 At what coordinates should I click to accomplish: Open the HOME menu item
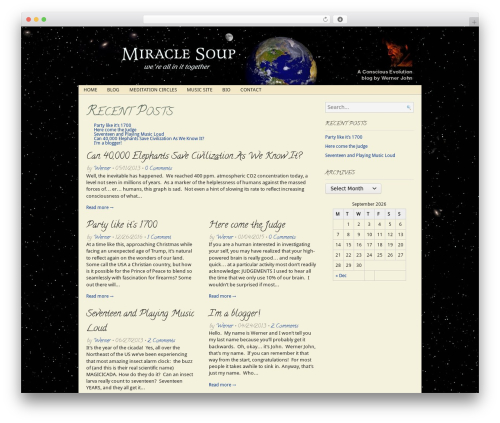(x=90, y=90)
